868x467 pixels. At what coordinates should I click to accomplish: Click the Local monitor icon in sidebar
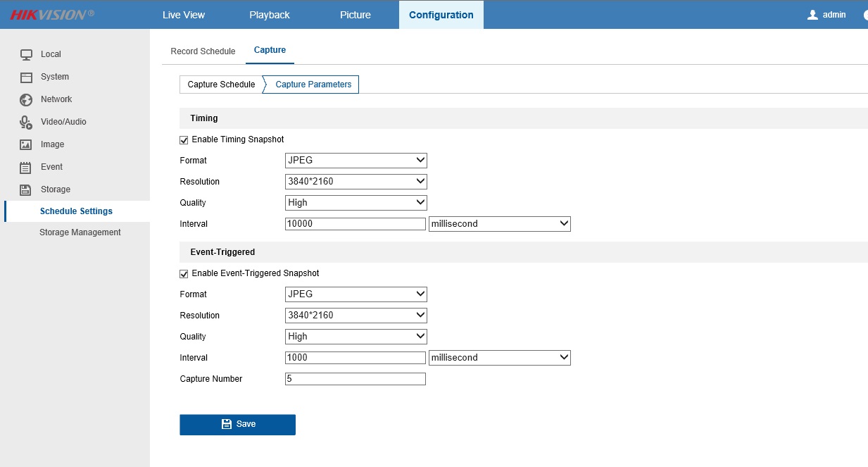tap(26, 54)
